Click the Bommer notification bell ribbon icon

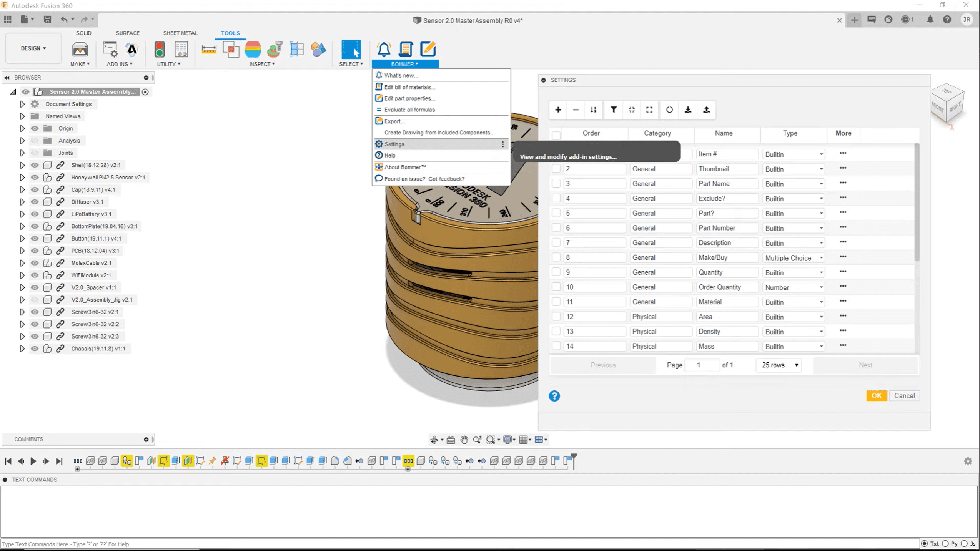tap(384, 50)
